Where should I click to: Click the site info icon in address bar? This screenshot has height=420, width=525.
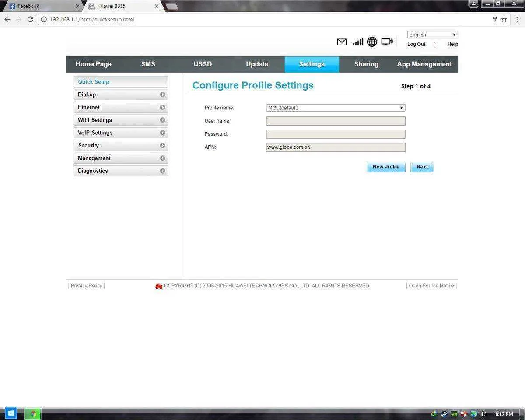pyautogui.click(x=44, y=19)
